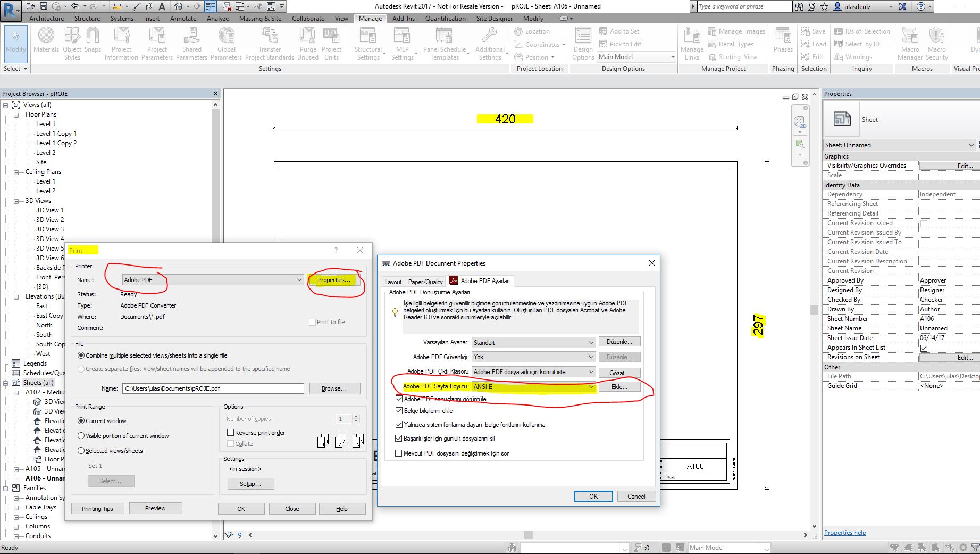Click Manage Images

click(736, 31)
